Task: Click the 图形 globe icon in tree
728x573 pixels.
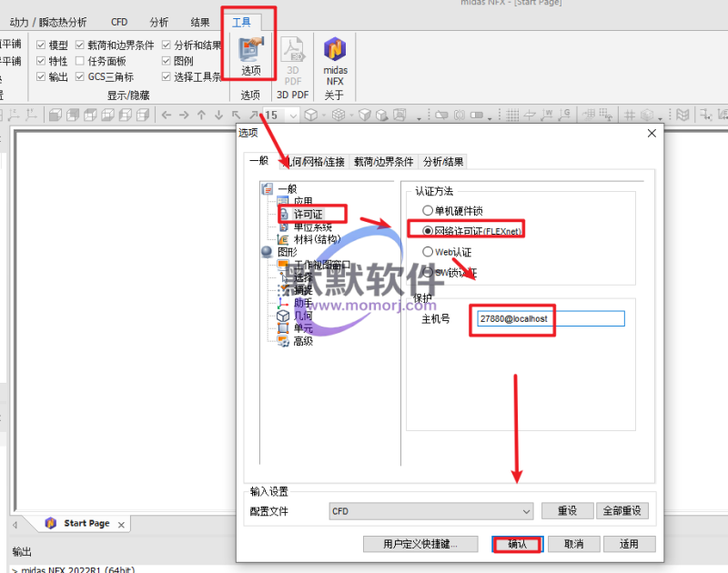Action: tap(267, 252)
